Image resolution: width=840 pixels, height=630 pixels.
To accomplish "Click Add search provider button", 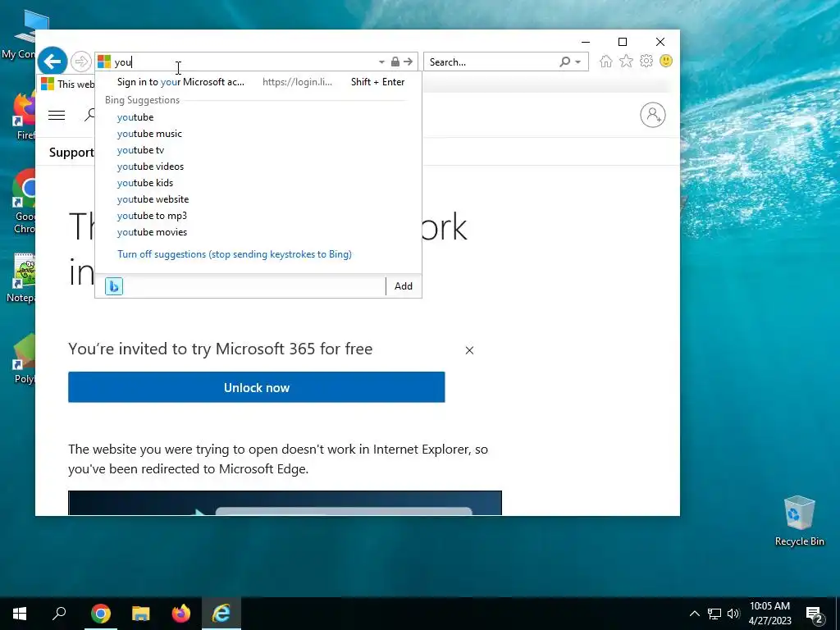I will click(x=404, y=286).
